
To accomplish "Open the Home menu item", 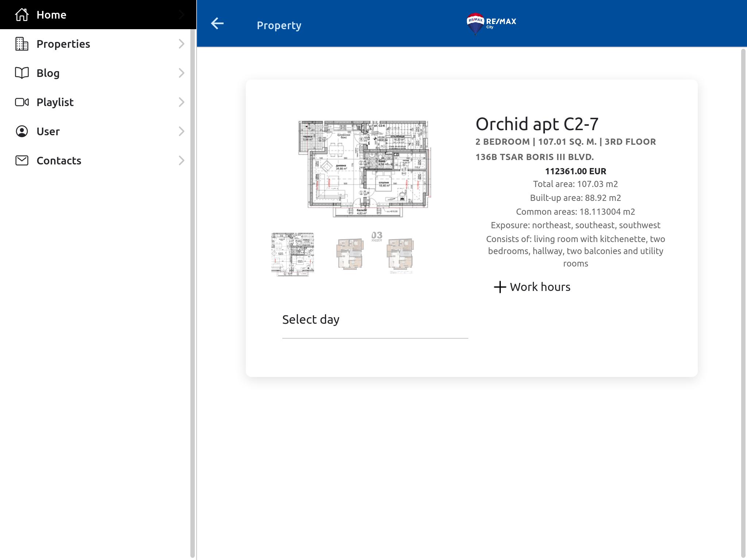I will (x=98, y=15).
